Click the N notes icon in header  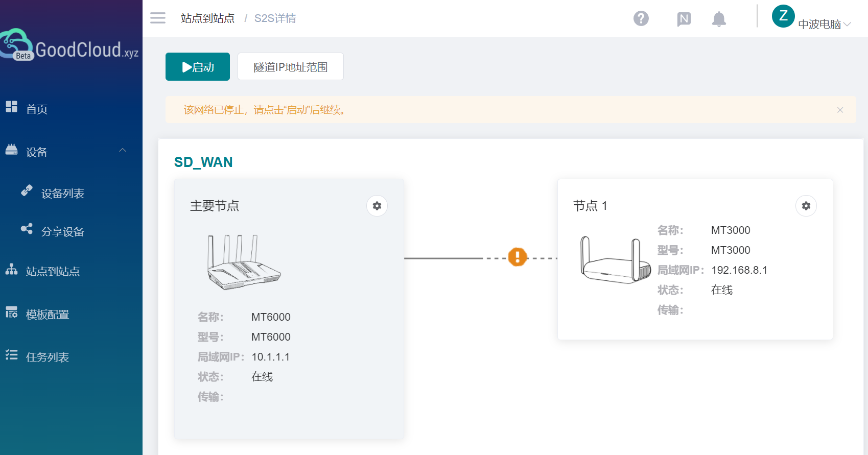(x=684, y=19)
